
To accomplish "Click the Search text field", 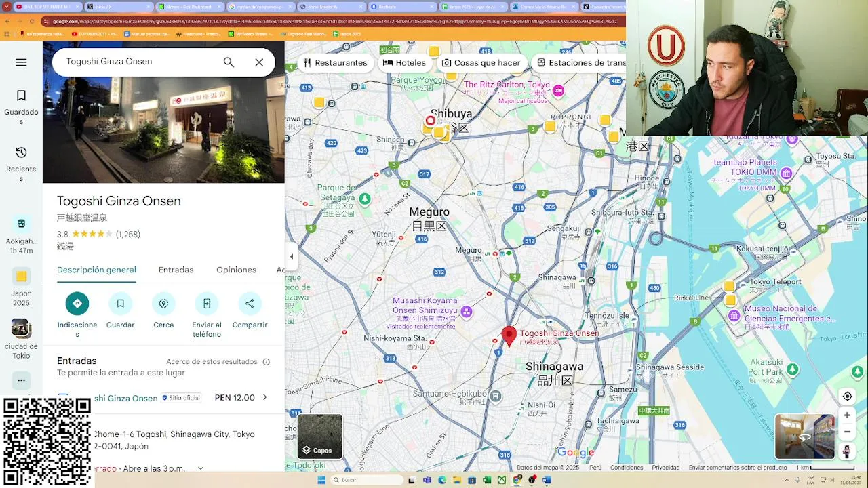I will click(139, 62).
